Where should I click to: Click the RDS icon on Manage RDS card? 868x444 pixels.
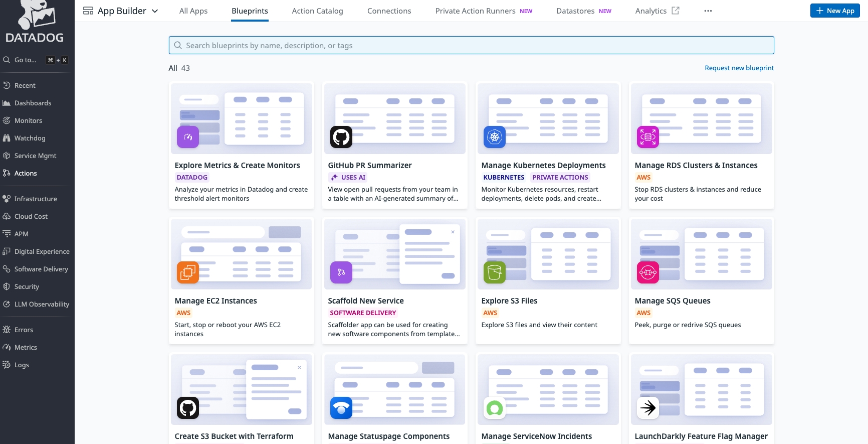point(647,137)
